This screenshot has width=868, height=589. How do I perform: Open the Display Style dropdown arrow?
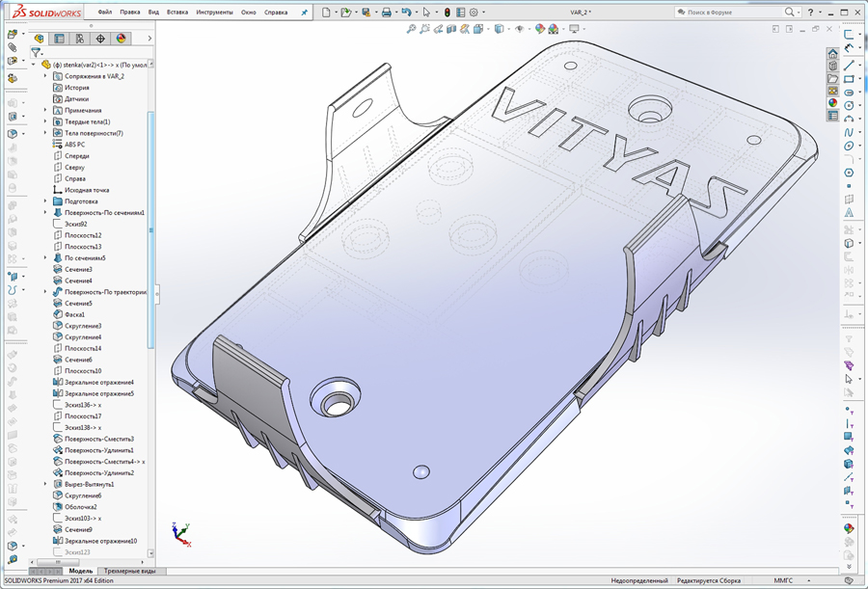coord(508,29)
